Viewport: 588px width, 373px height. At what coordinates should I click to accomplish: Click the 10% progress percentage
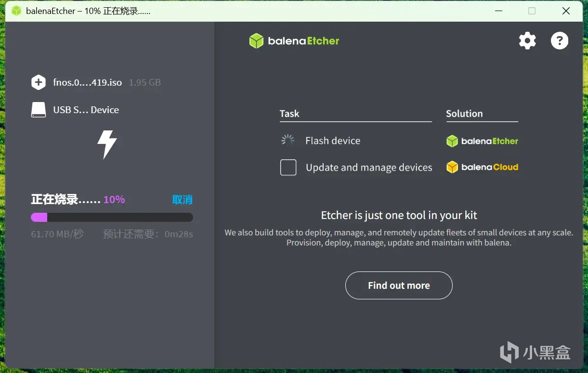click(114, 200)
